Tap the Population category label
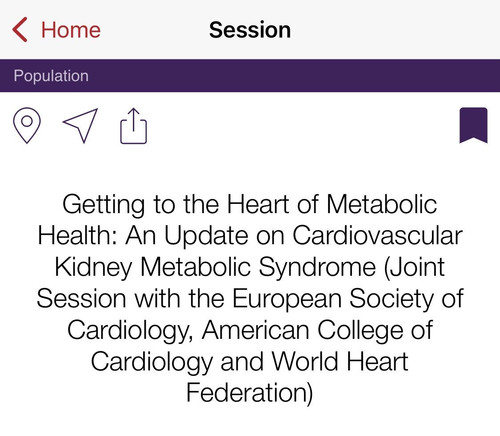Screen dimensions: 500x436 (x=51, y=76)
